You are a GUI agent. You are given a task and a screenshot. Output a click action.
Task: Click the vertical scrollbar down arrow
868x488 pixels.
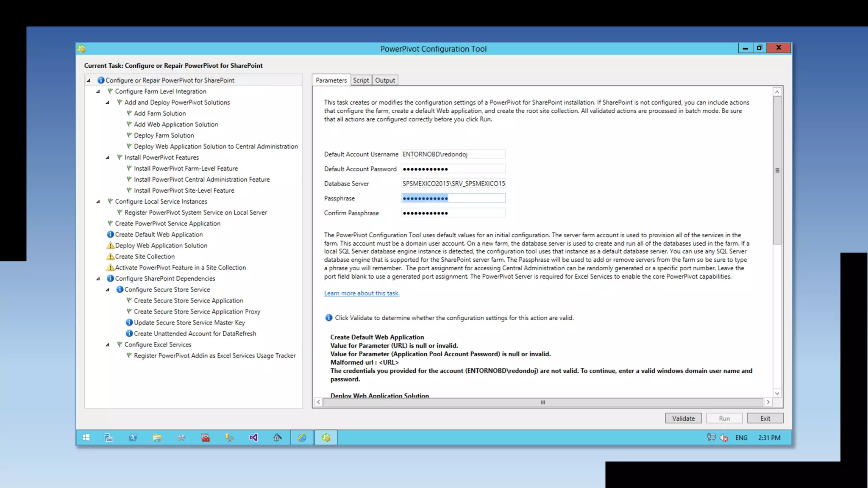point(777,393)
